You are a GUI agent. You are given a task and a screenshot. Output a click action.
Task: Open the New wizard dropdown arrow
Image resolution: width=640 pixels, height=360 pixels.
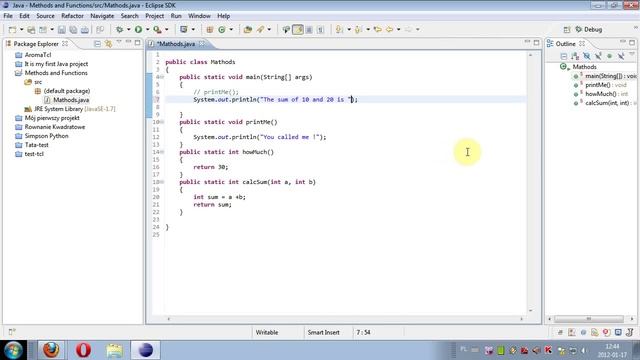tap(21, 29)
